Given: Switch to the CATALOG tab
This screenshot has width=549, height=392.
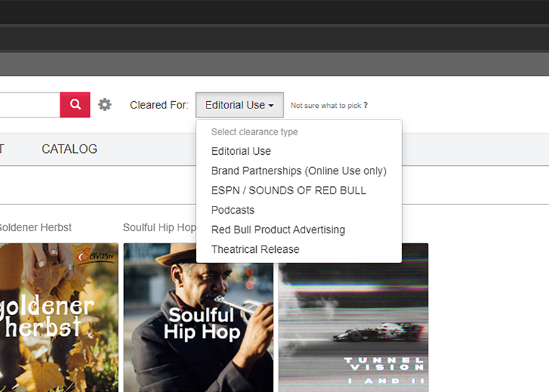Looking at the screenshot, I should click(69, 149).
